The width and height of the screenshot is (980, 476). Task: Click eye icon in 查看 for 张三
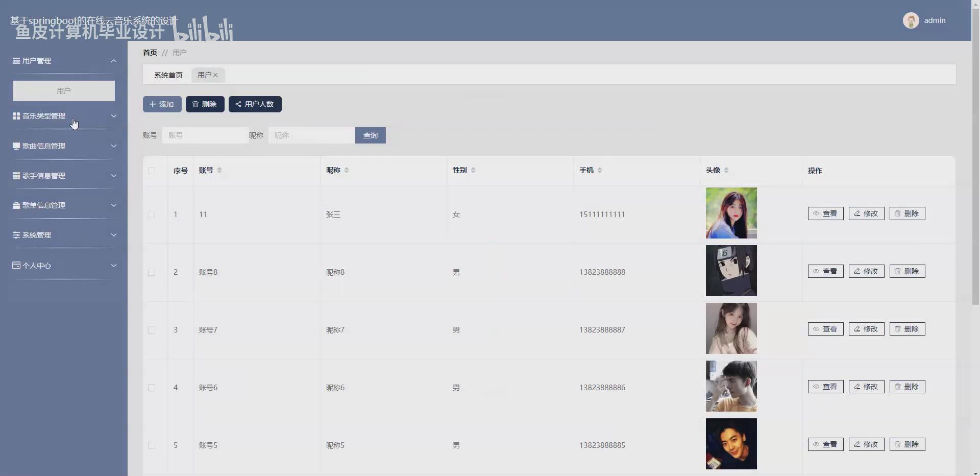[x=816, y=213]
